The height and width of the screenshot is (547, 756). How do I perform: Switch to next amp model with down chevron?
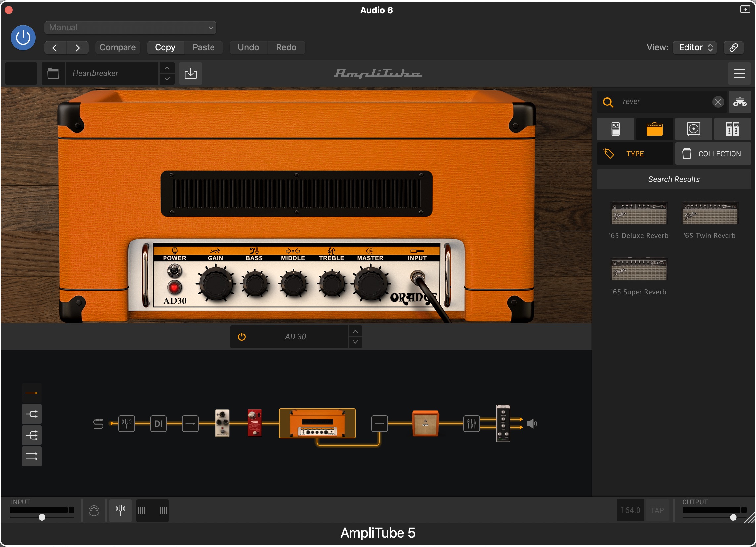pyautogui.click(x=355, y=342)
